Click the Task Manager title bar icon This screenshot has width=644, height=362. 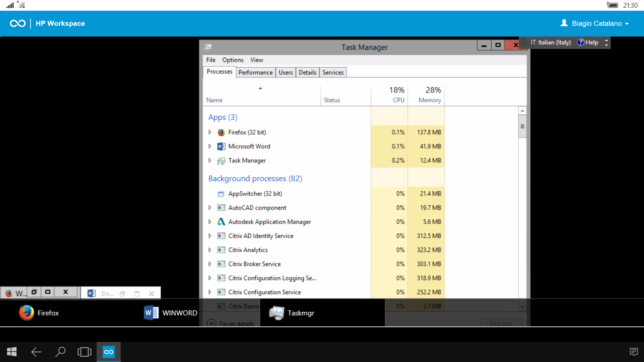click(x=208, y=47)
